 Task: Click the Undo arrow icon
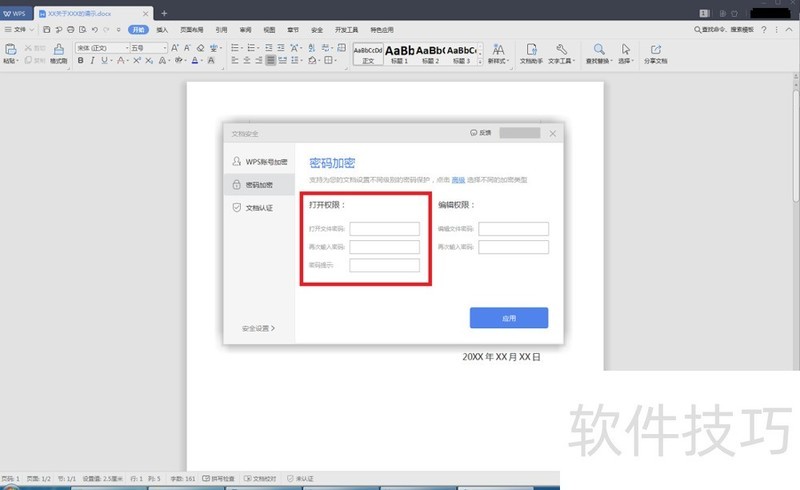pyautogui.click(x=94, y=30)
